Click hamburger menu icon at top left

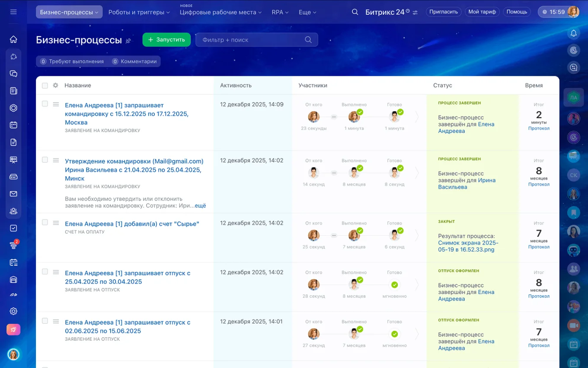[13, 12]
